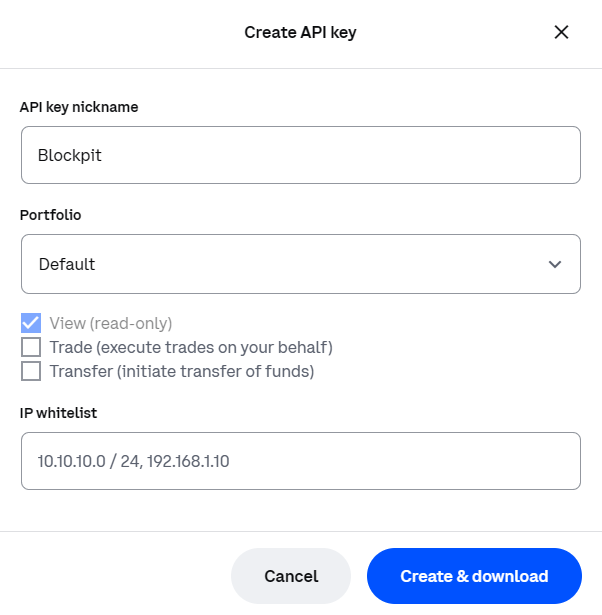Click the API key nickname input field
This screenshot has height=615, width=602.
301,155
